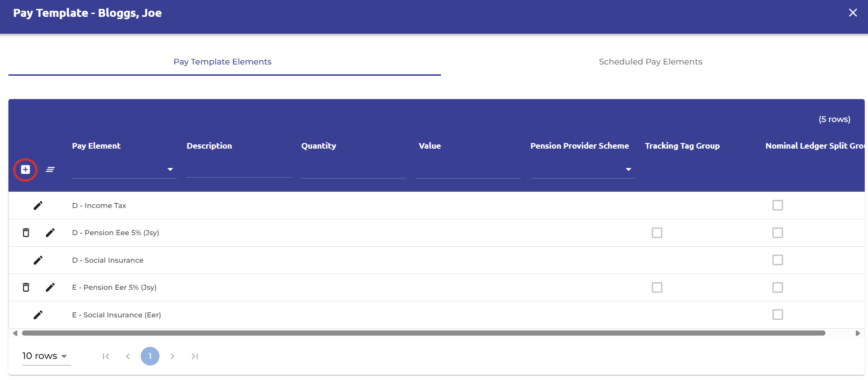Tick Nominal Ledger checkbox for E - Pension Eer 5%

pos(778,287)
